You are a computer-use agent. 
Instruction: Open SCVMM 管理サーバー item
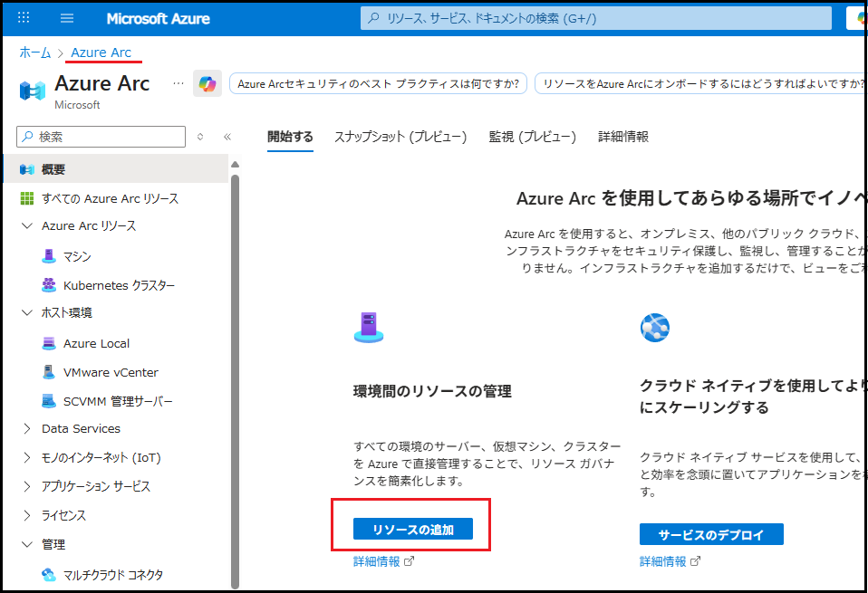(x=118, y=401)
